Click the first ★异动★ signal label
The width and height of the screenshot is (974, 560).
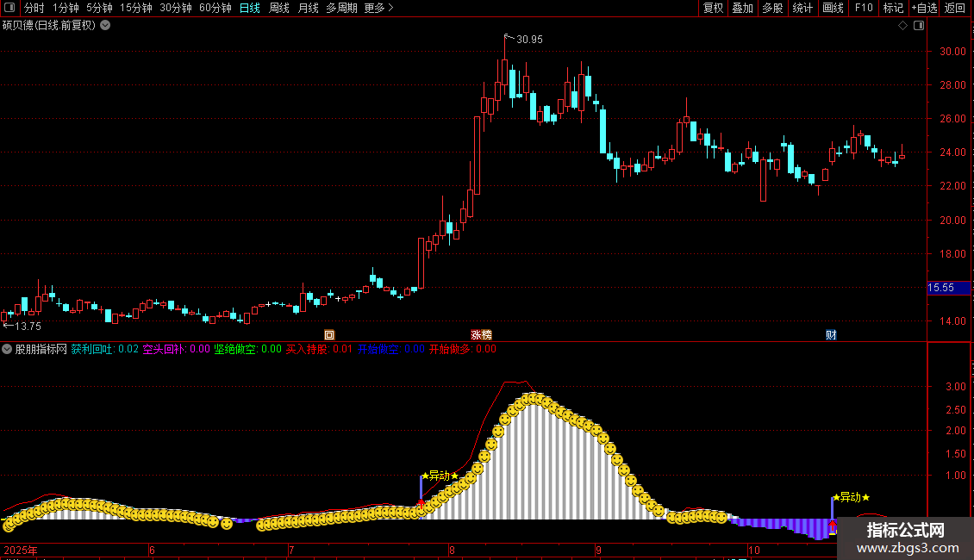pyautogui.click(x=440, y=476)
